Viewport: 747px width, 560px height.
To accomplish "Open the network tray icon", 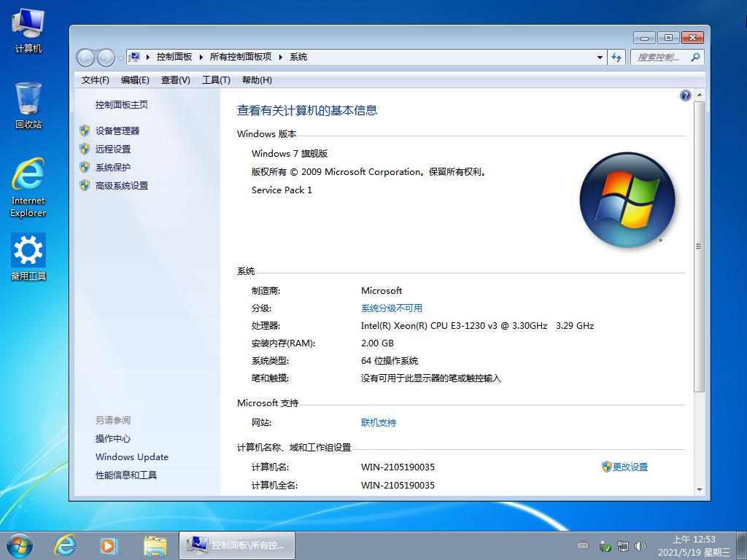I will point(623,546).
